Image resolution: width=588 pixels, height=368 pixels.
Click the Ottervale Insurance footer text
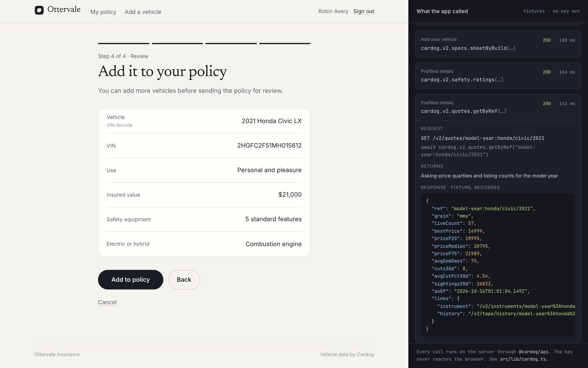click(x=57, y=354)
